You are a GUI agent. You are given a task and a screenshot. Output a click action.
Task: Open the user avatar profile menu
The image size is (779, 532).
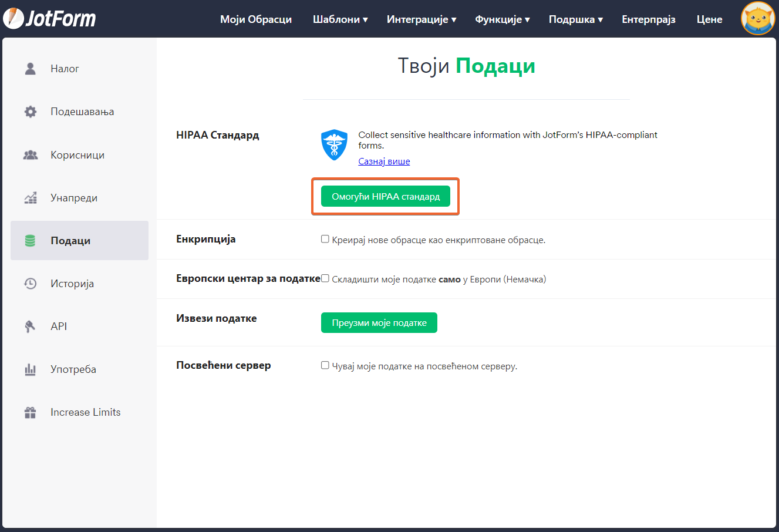(758, 18)
